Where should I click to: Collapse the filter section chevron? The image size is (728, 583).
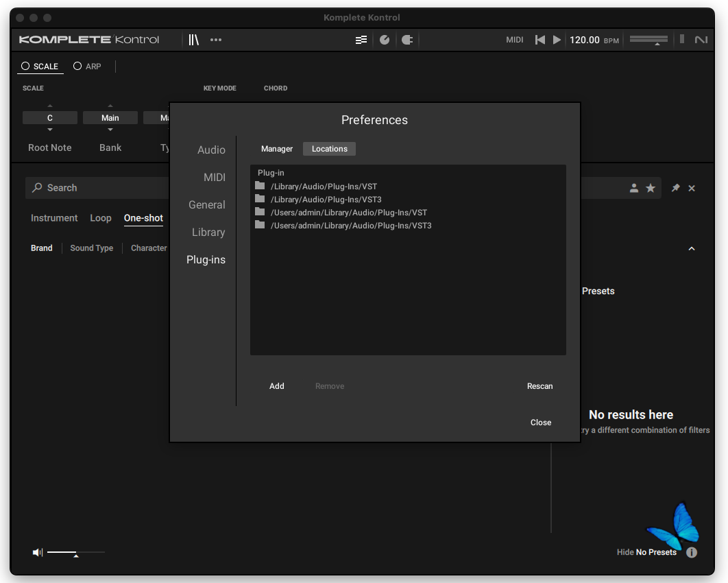pyautogui.click(x=692, y=248)
